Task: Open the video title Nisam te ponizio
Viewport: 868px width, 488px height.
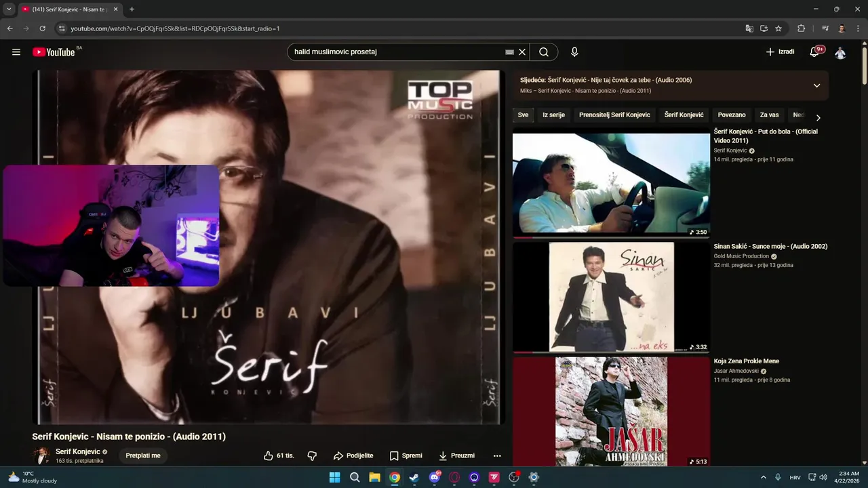Action: [x=129, y=436]
